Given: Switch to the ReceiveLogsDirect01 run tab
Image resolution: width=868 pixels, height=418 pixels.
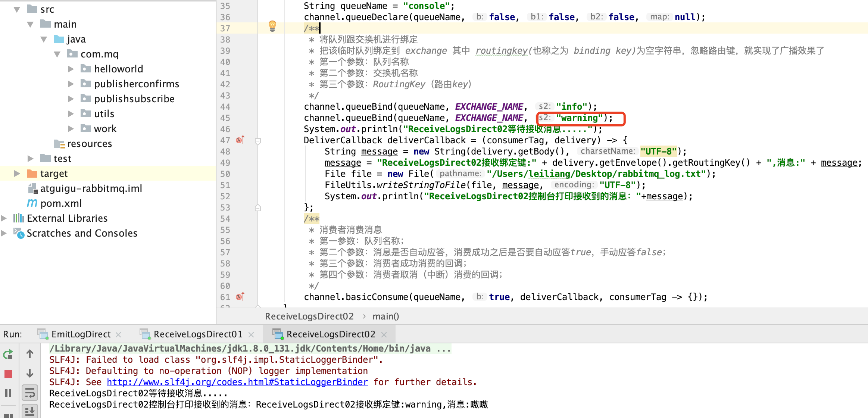Looking at the screenshot, I should (198, 334).
